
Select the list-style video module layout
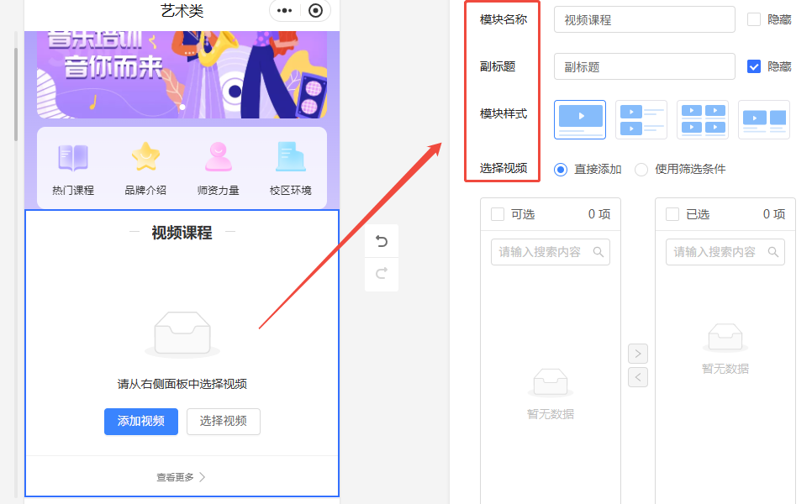pos(641,119)
